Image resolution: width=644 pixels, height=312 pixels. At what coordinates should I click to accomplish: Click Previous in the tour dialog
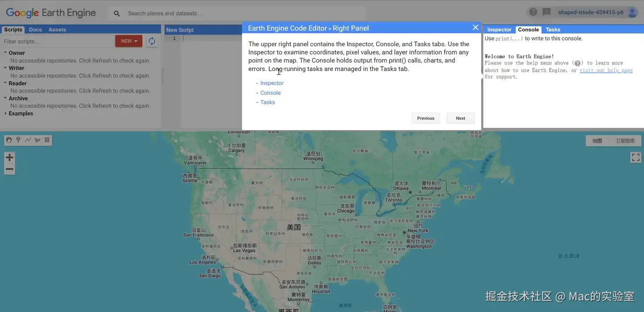[425, 118]
